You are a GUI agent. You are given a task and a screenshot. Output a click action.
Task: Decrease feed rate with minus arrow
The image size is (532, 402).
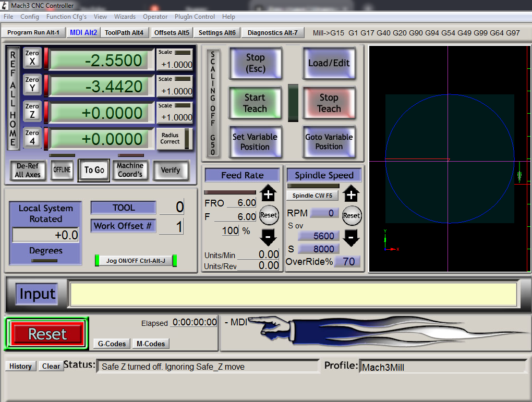[x=268, y=236]
